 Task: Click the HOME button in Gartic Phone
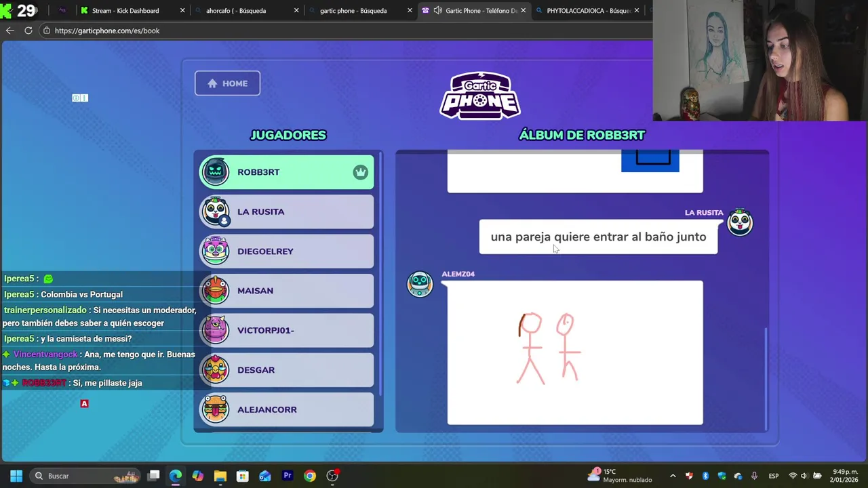227,83
